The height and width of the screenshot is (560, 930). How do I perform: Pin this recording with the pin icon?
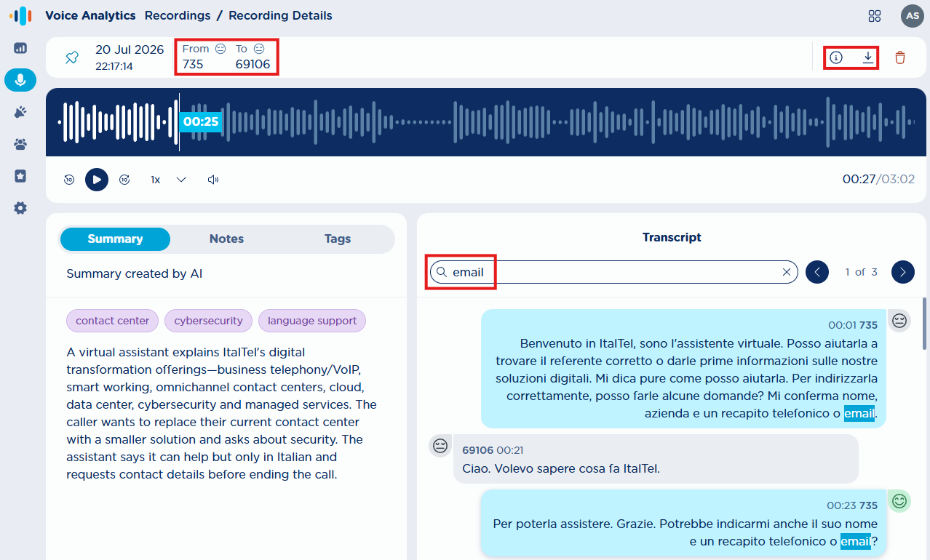(x=71, y=57)
